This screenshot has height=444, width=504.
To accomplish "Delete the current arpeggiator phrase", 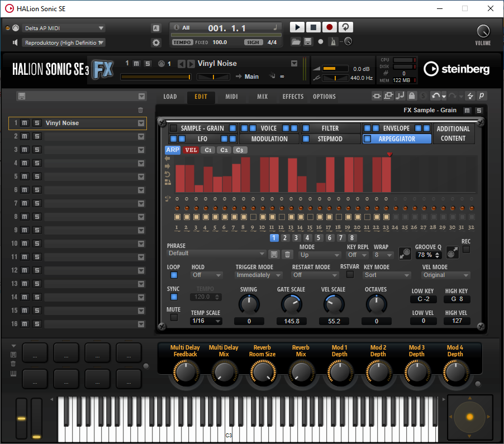I will coord(287,255).
